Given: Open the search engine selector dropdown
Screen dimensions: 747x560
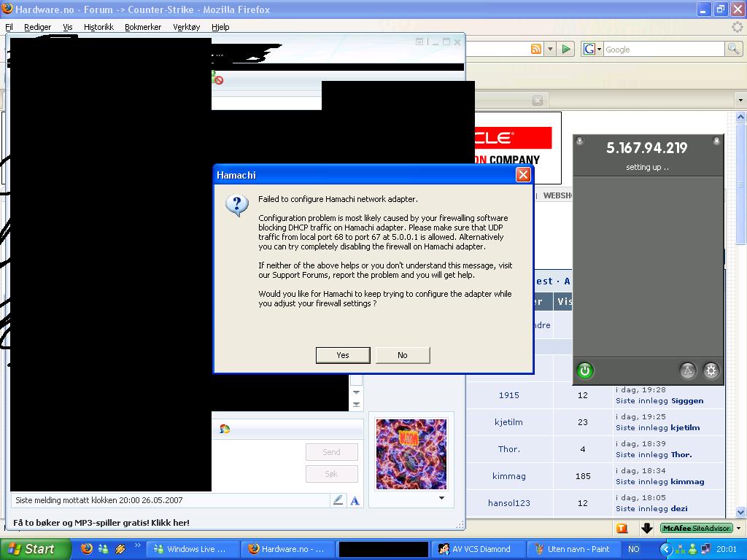Looking at the screenshot, I should click(599, 49).
